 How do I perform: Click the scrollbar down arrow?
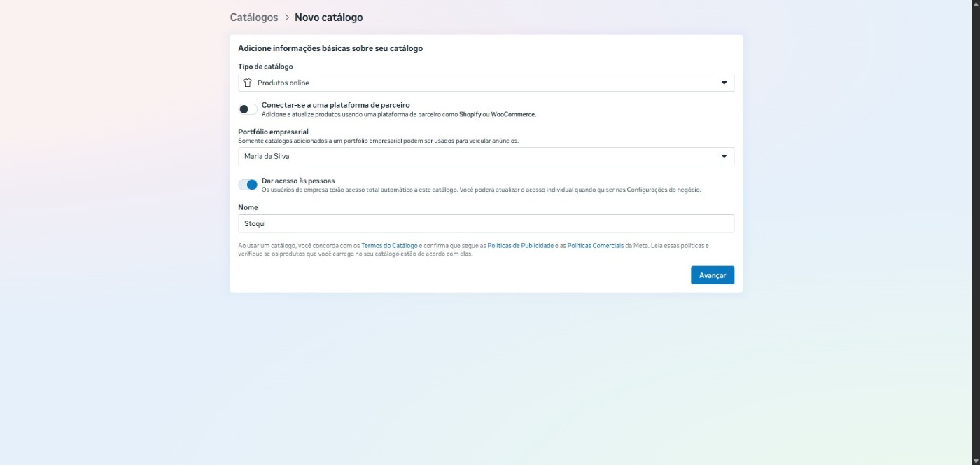click(x=975, y=460)
